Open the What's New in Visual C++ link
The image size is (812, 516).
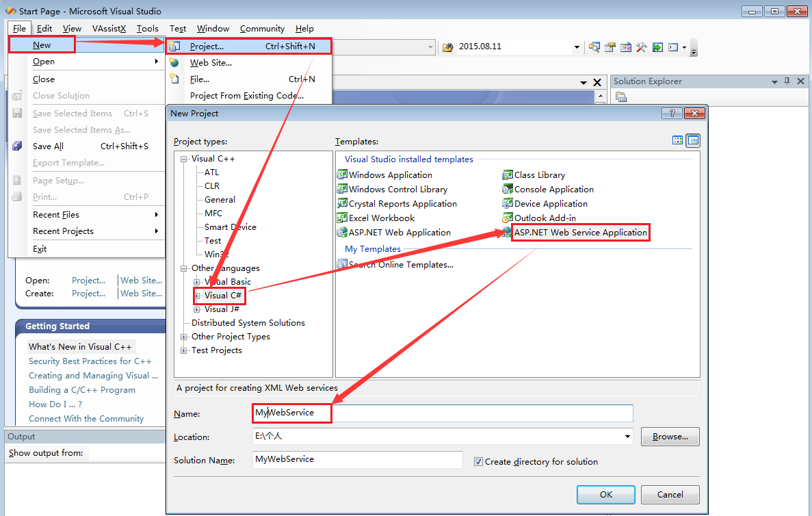point(80,346)
